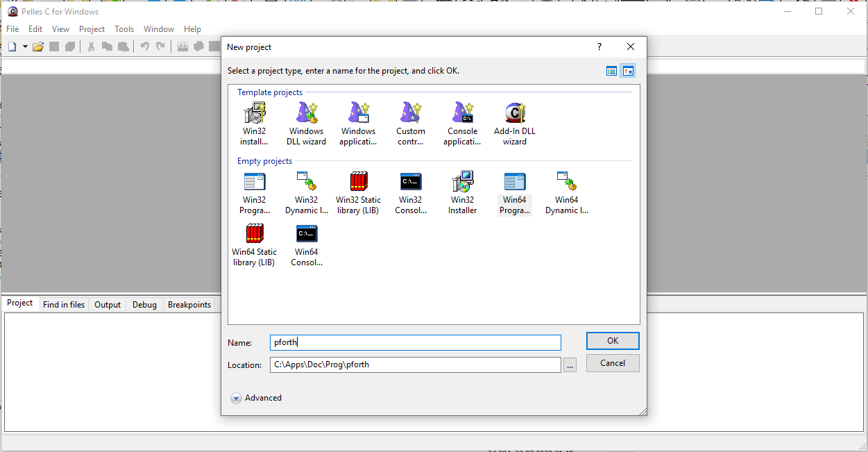This screenshot has width=868, height=452.
Task: Click the Copy toolbar icon
Action: pos(107,47)
